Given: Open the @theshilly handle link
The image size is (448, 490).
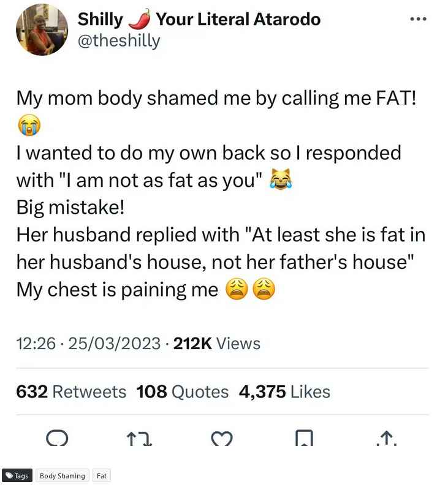Looking at the screenshot, I should pos(119,41).
